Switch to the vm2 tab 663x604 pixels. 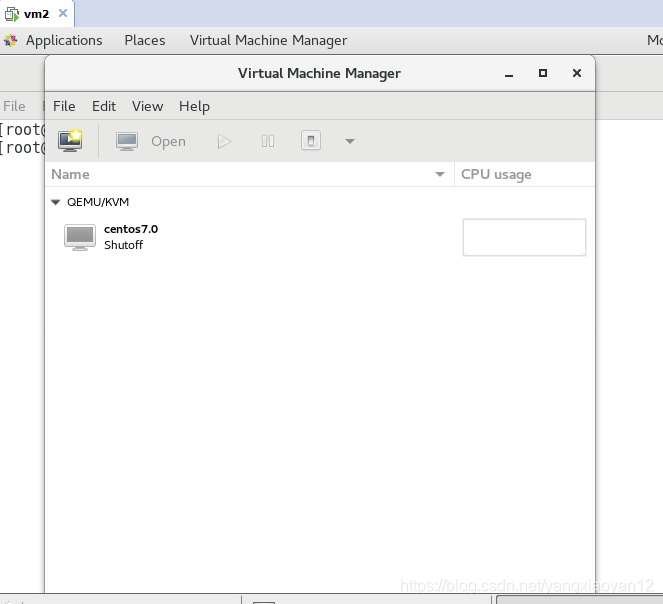[36, 14]
